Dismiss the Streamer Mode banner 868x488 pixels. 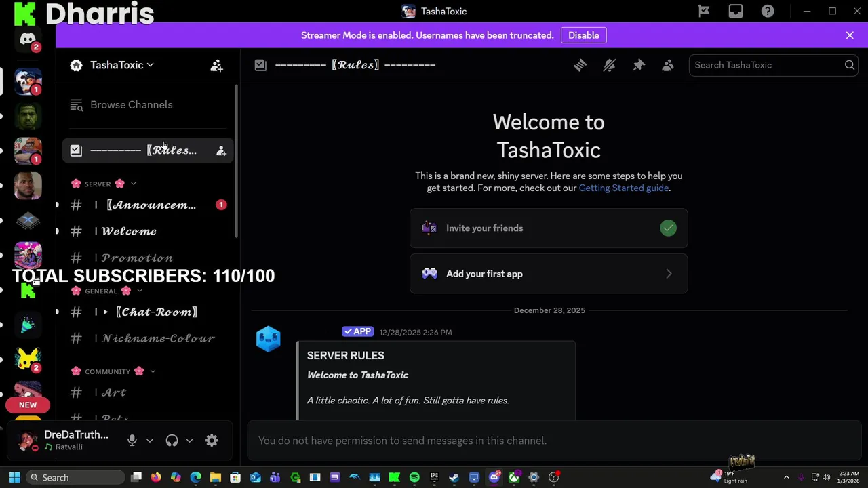pyautogui.click(x=850, y=35)
